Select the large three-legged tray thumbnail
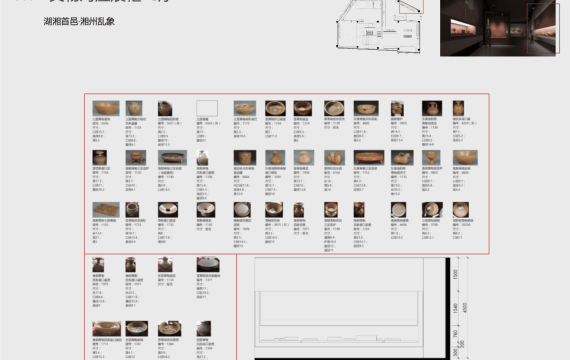The height and width of the screenshot is (360, 570). tap(369, 157)
